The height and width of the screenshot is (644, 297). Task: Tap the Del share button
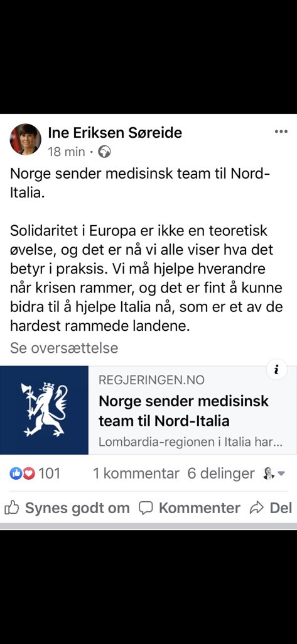pyautogui.click(x=271, y=508)
